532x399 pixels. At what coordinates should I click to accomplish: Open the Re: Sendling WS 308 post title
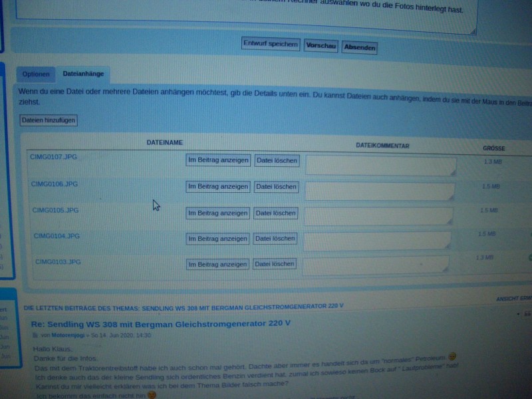coord(161,323)
